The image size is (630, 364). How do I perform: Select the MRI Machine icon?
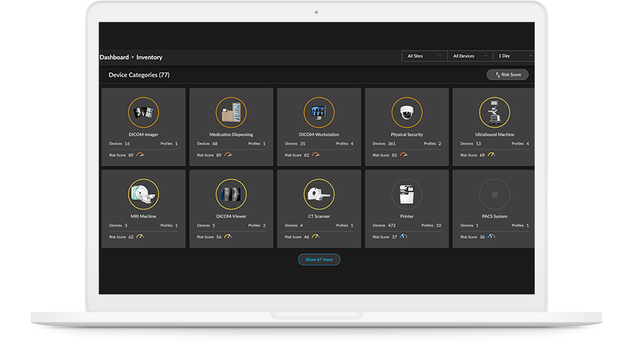coord(144,194)
